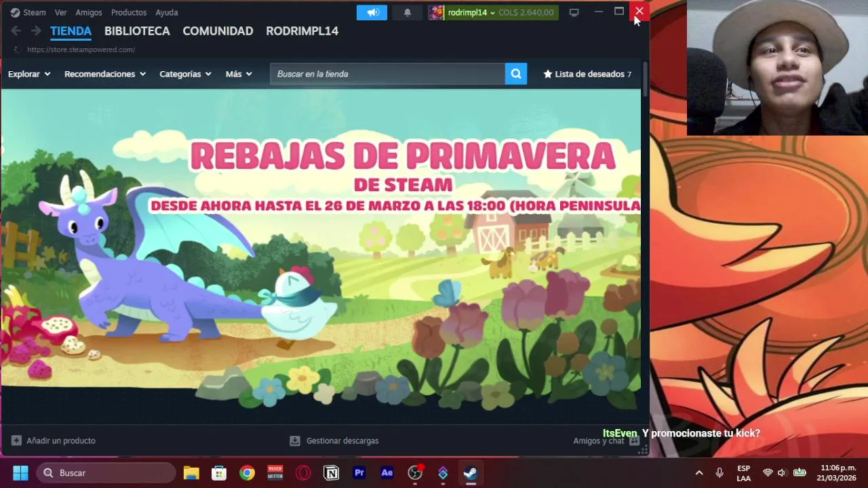Click the store.steampowered.com URL text

coord(81,49)
